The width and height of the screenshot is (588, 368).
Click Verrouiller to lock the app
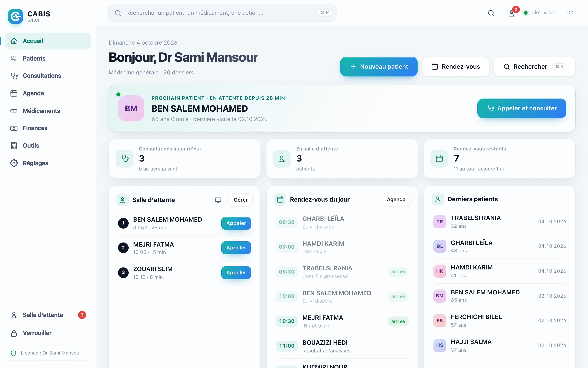click(48, 333)
